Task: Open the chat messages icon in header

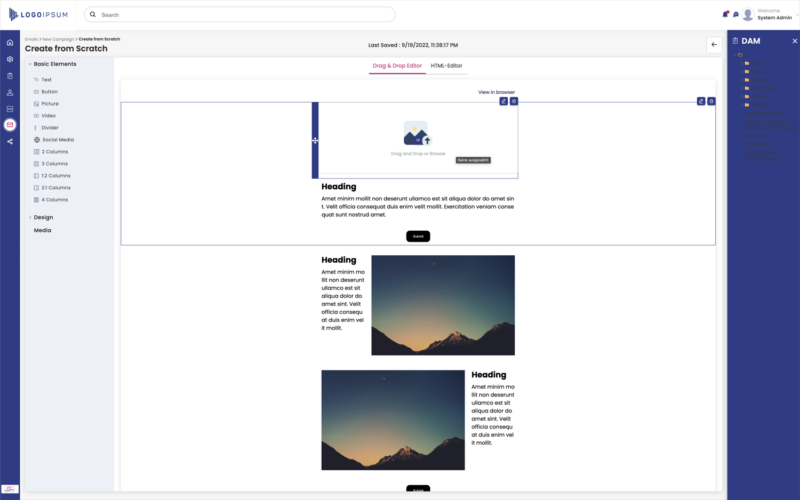Action: [x=735, y=14]
